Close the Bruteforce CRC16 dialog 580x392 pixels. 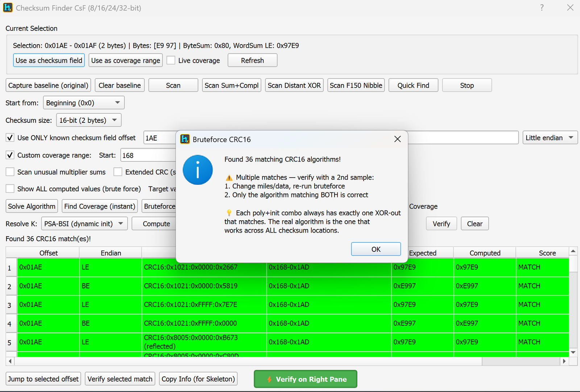point(397,139)
